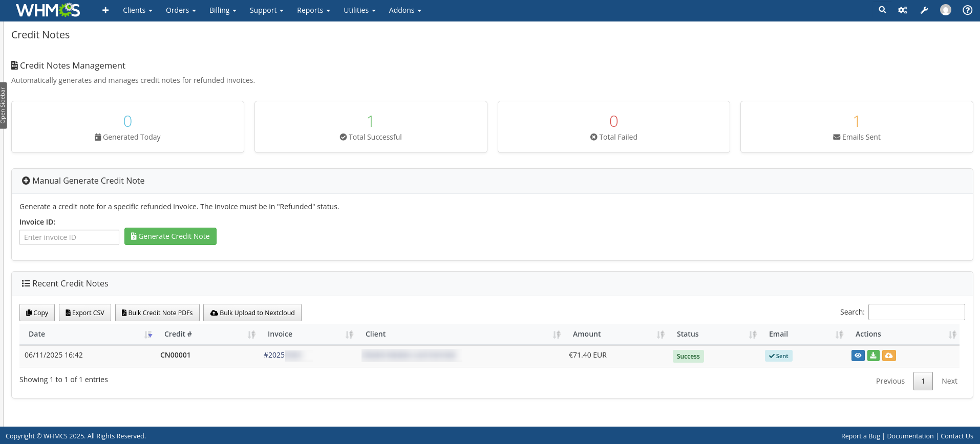Click the wrench configuration icon
Viewport: 980px width, 444px height.
[x=924, y=10]
